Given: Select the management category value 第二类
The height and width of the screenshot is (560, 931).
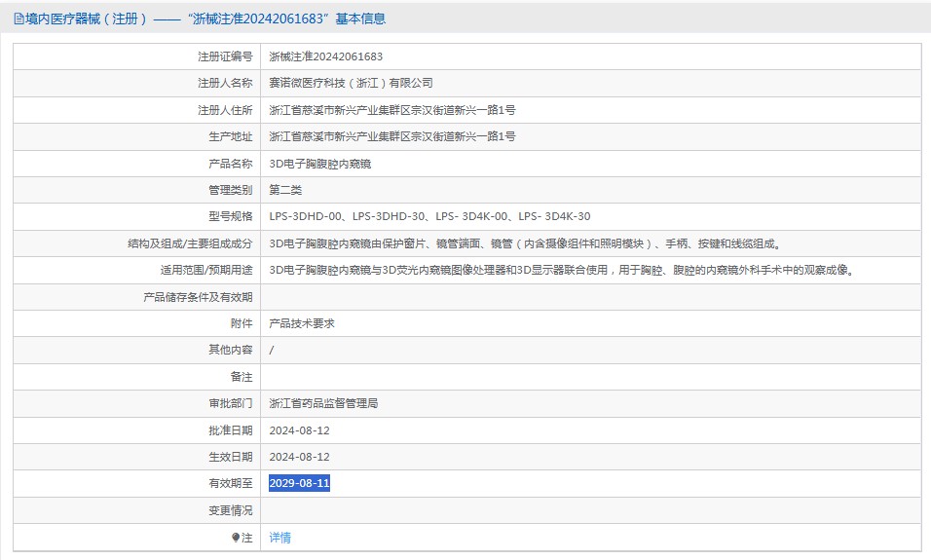Looking at the screenshot, I should pyautogui.click(x=285, y=190).
